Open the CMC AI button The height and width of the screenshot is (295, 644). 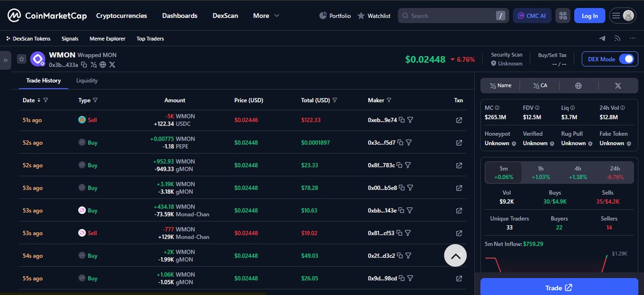[x=532, y=16]
